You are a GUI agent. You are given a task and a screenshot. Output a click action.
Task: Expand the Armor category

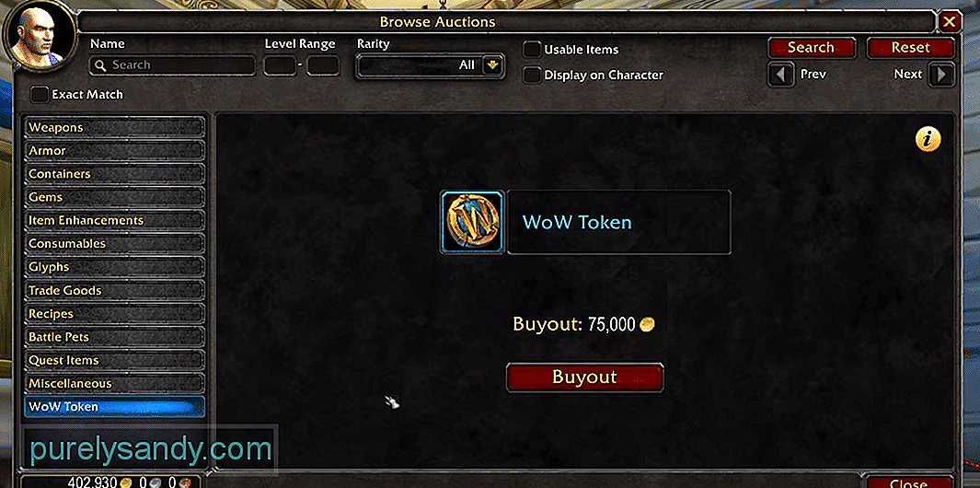114,151
